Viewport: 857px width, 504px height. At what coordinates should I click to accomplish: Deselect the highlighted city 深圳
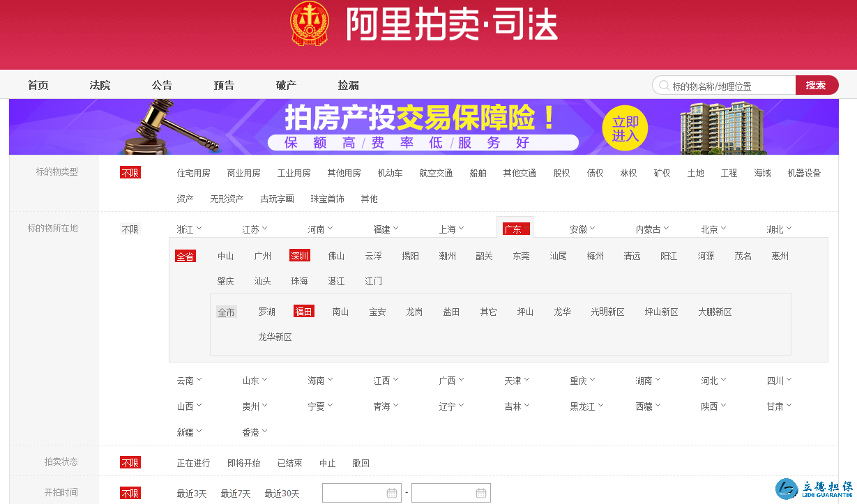300,256
